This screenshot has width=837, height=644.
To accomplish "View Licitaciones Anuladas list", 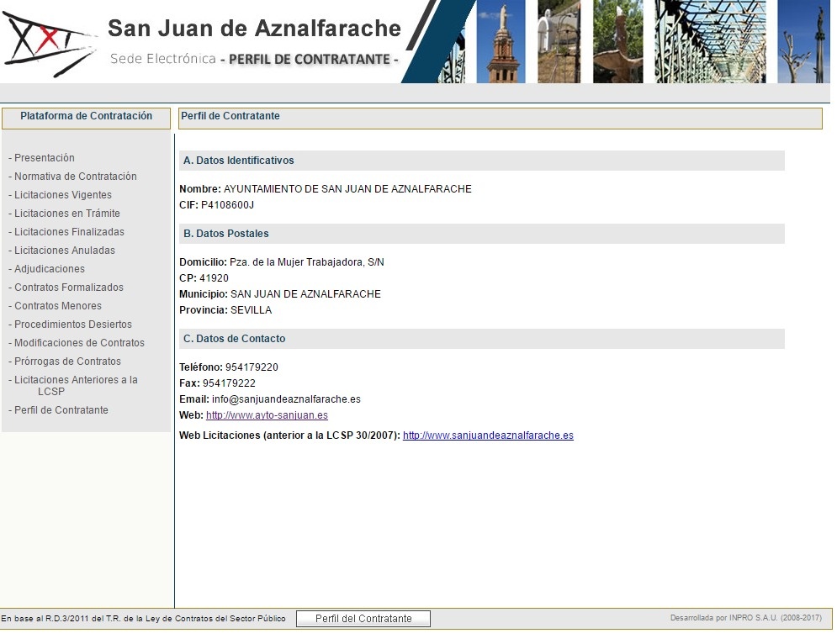I will (x=65, y=251).
